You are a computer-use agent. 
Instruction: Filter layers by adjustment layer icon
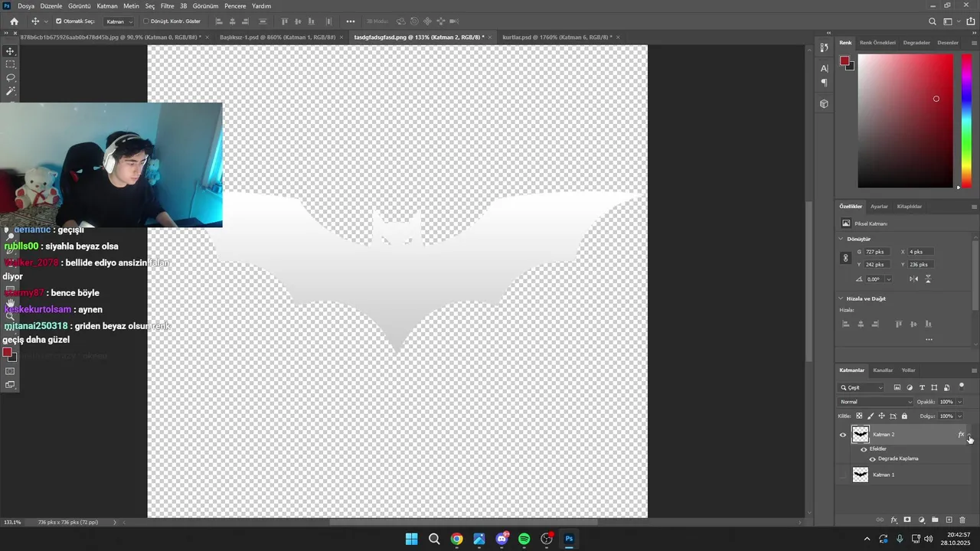point(910,388)
